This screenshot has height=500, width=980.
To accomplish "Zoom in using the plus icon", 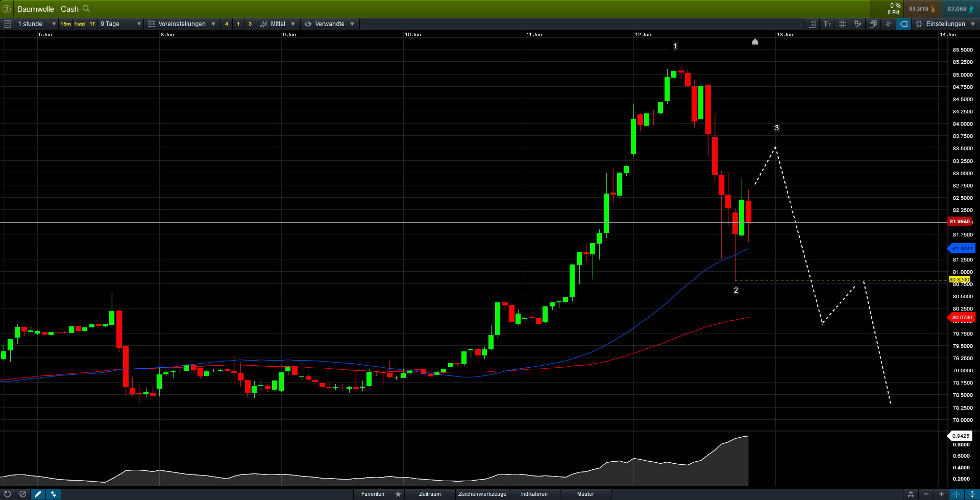I will 942,494.
